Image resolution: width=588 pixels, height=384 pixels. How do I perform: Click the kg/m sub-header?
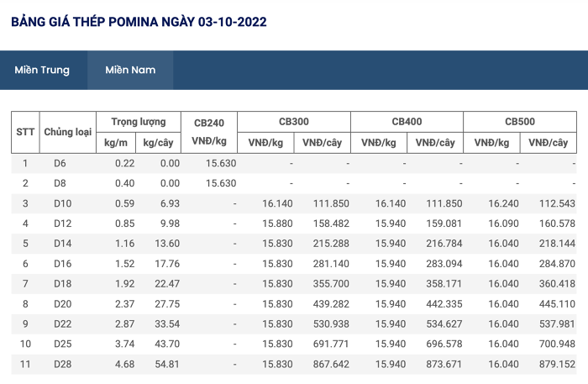[x=116, y=143]
